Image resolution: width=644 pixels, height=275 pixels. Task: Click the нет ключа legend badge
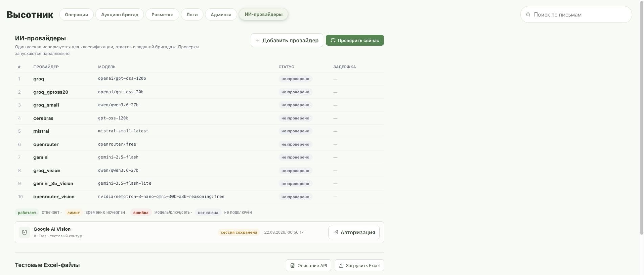pos(208,212)
